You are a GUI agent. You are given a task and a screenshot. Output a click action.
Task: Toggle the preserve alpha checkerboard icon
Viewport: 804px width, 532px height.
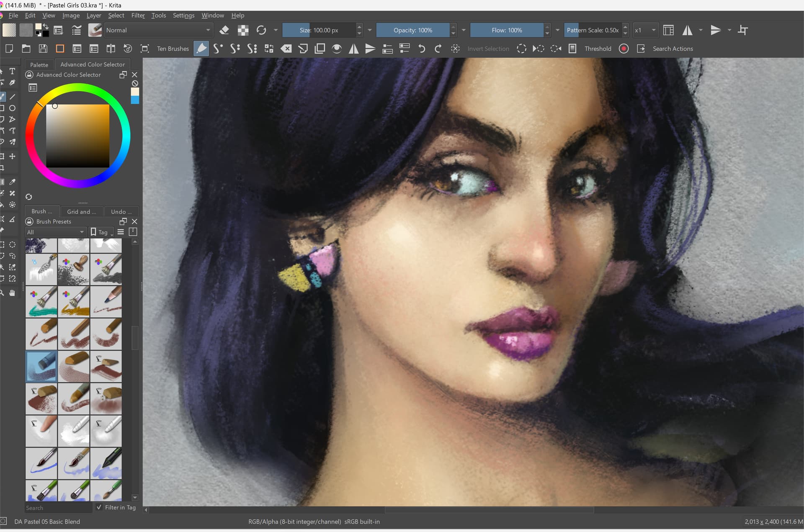click(x=243, y=30)
